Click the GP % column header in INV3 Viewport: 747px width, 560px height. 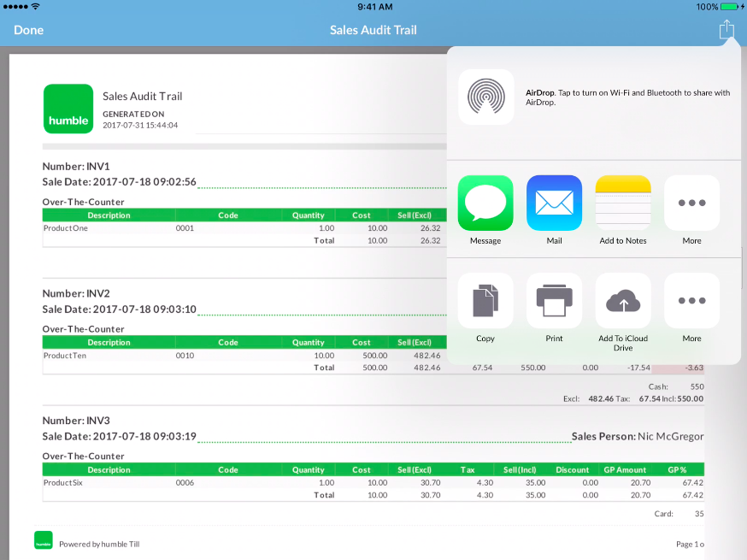pos(677,470)
